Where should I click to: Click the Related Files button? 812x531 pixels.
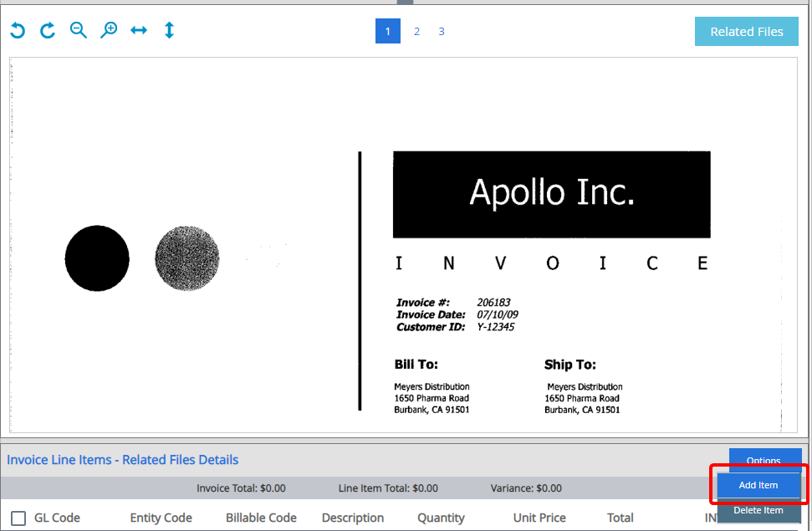coord(746,32)
